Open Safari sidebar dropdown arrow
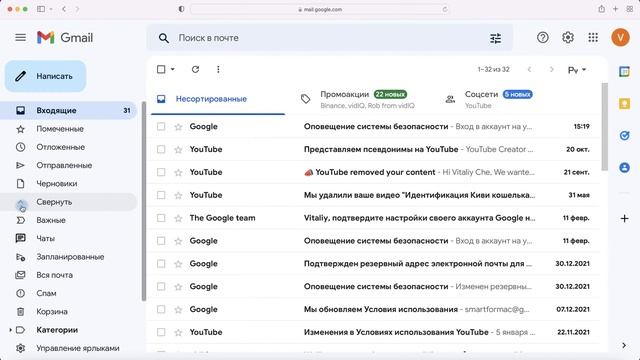 [x=51, y=9]
